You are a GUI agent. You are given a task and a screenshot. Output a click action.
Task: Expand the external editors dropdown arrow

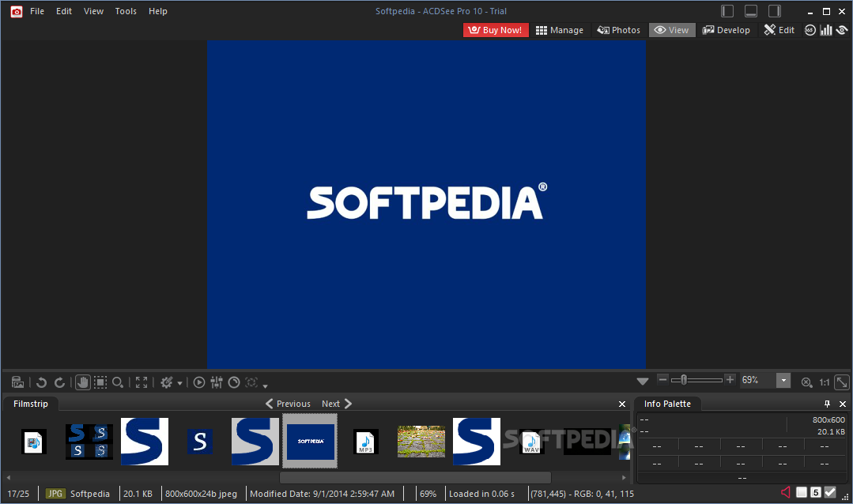pos(179,383)
